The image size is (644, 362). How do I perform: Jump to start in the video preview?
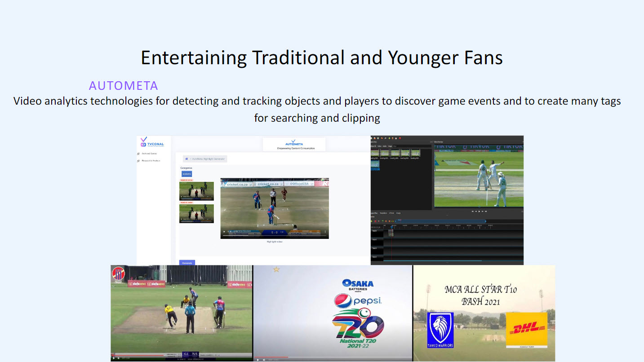473,211
